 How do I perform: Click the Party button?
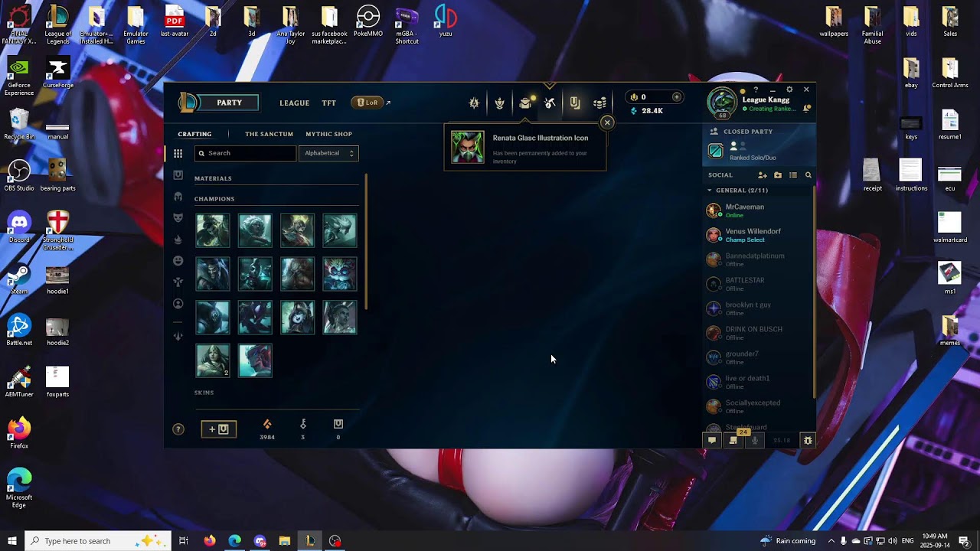(x=229, y=103)
